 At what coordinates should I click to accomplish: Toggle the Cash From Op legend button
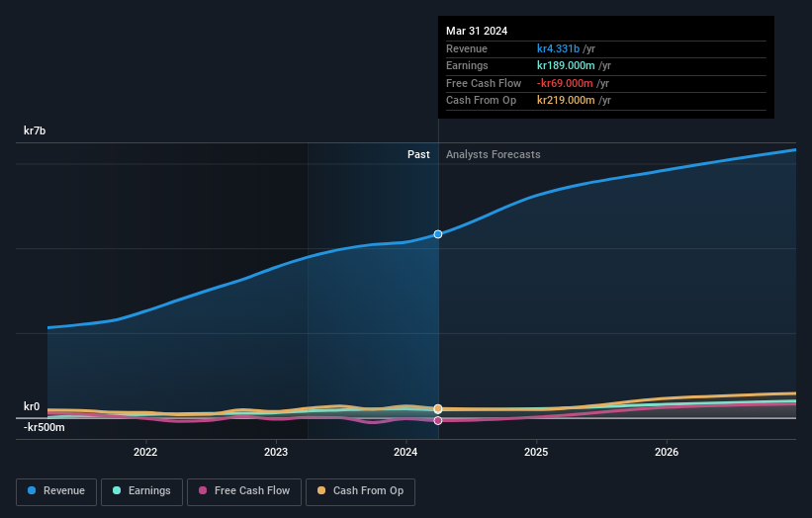click(360, 491)
